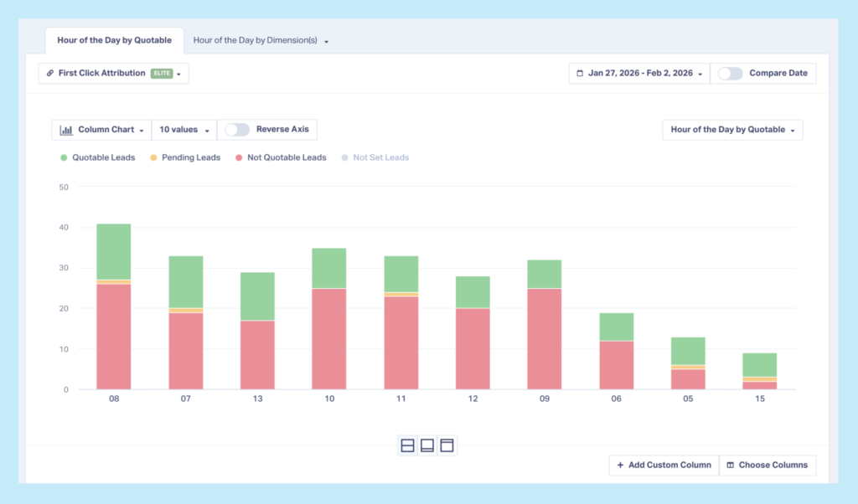Select the bottom panel layout icon
Viewport: 858px width, 504px height.
(x=427, y=445)
